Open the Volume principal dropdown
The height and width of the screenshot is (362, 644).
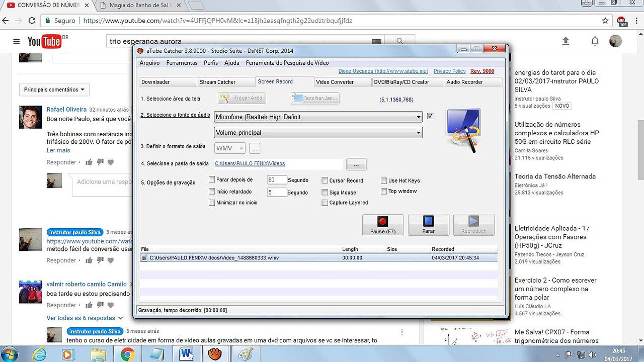coord(318,133)
